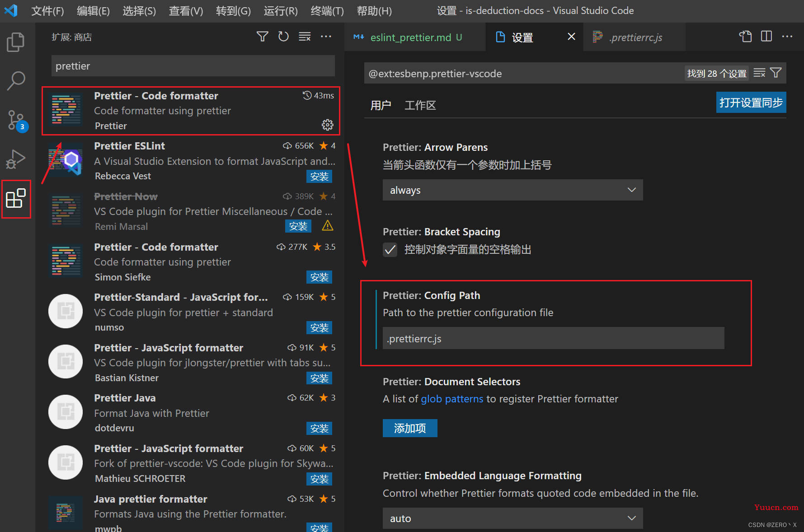804x532 pixels.
Task: Close the 设置 settings tab
Action: 572,37
